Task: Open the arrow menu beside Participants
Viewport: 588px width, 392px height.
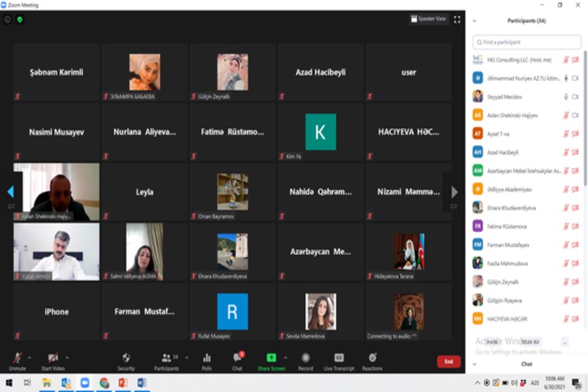Action: [186, 357]
